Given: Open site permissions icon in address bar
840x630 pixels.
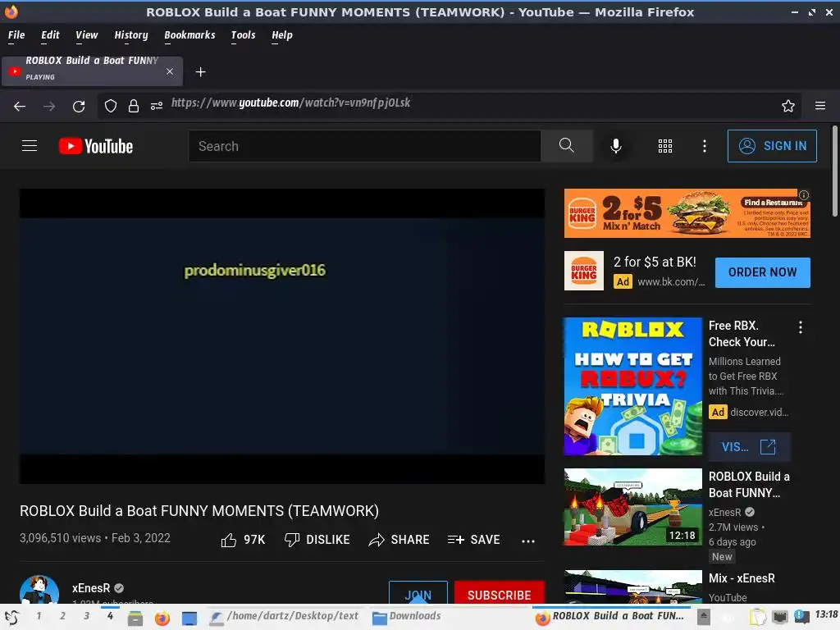Looking at the screenshot, I should (157, 106).
